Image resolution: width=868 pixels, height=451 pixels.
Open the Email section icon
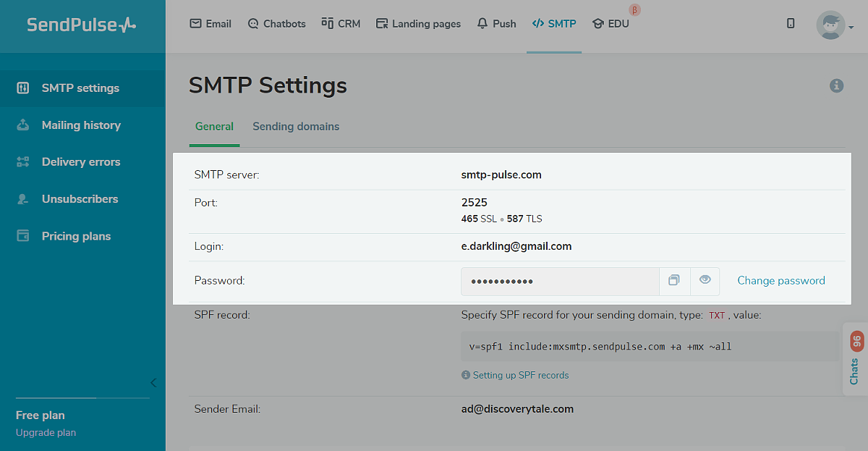[196, 23]
